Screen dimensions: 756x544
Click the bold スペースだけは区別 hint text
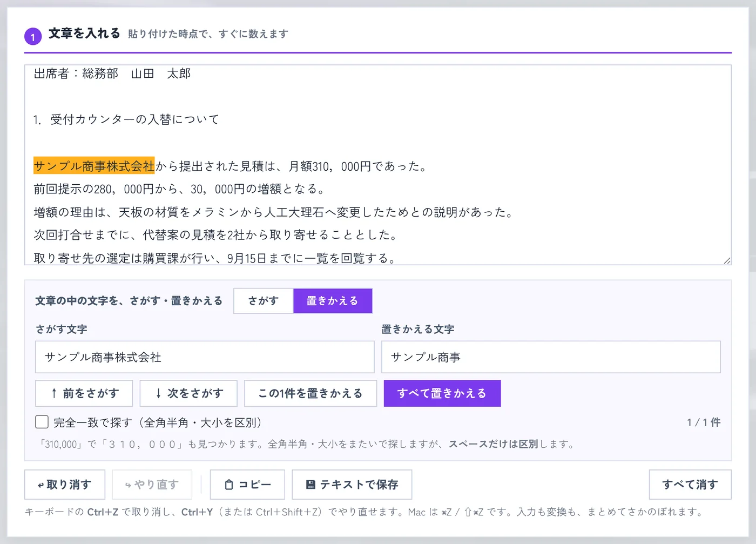tap(494, 444)
